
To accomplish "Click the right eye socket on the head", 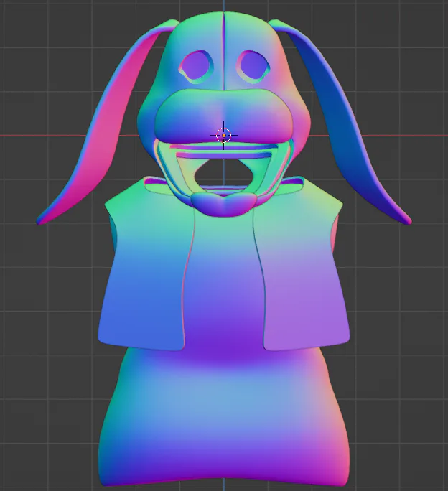I will [255, 66].
